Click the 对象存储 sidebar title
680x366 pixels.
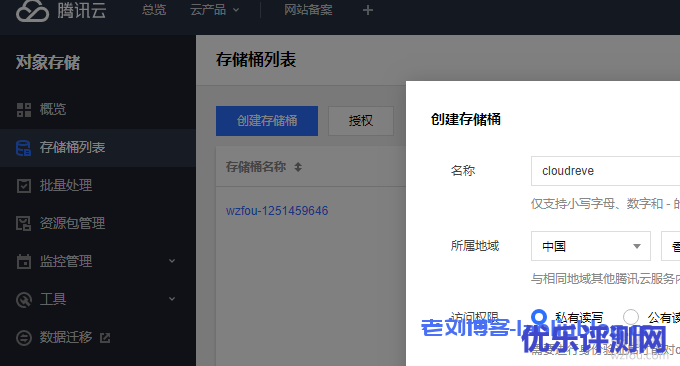48,62
